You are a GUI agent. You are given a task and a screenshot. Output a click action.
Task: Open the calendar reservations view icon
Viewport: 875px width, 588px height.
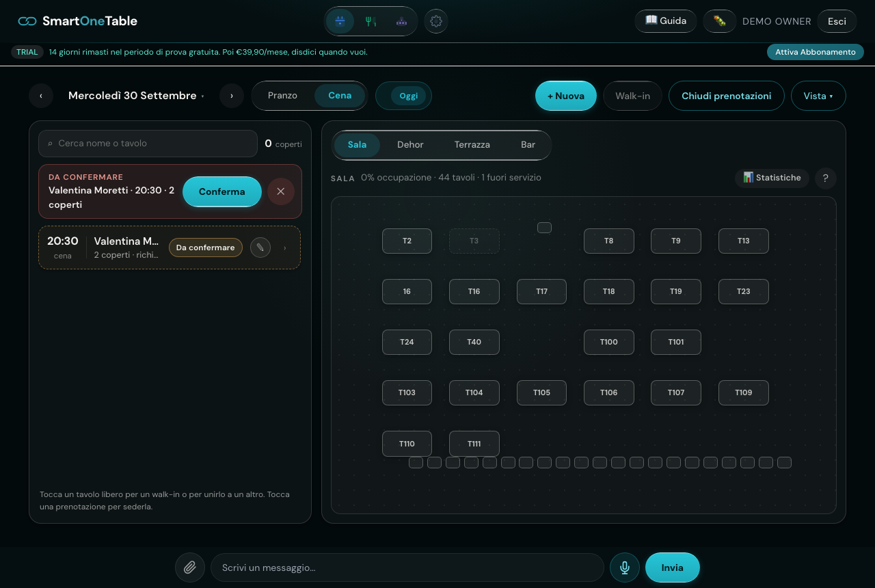point(340,21)
